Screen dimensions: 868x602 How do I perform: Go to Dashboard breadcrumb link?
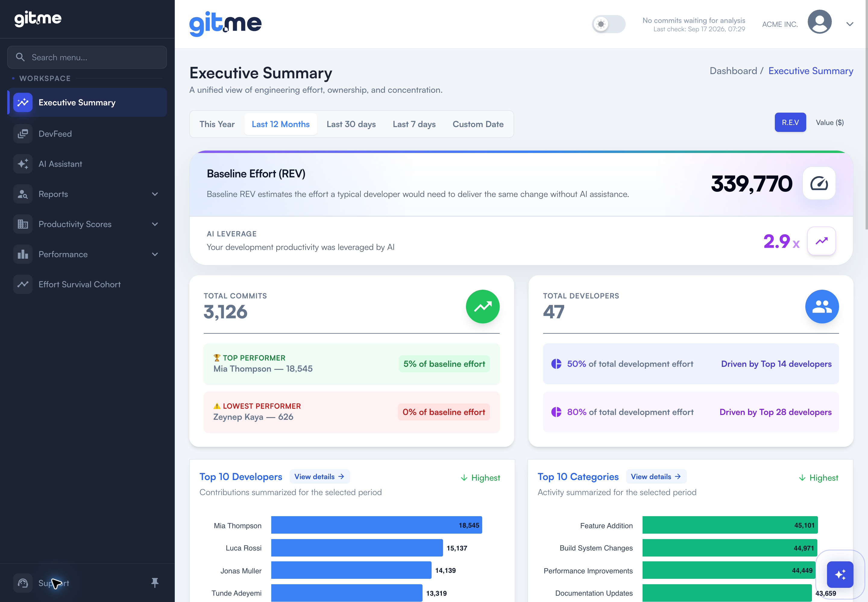point(733,71)
